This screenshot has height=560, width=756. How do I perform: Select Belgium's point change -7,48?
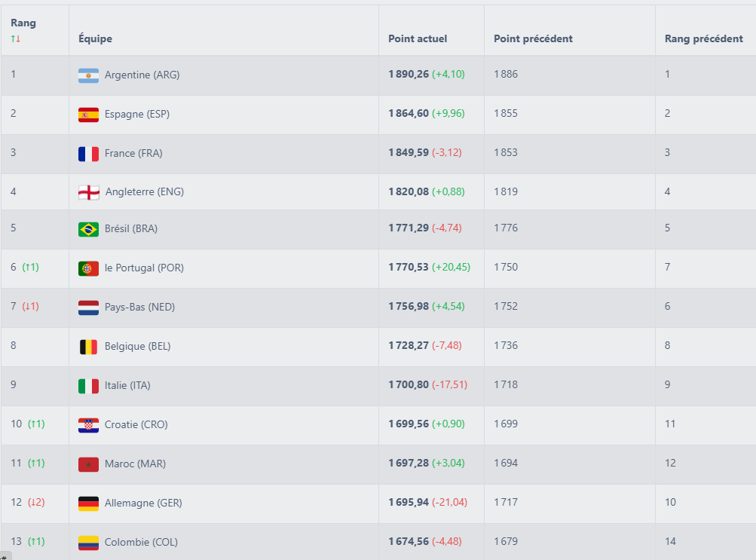pos(447,345)
